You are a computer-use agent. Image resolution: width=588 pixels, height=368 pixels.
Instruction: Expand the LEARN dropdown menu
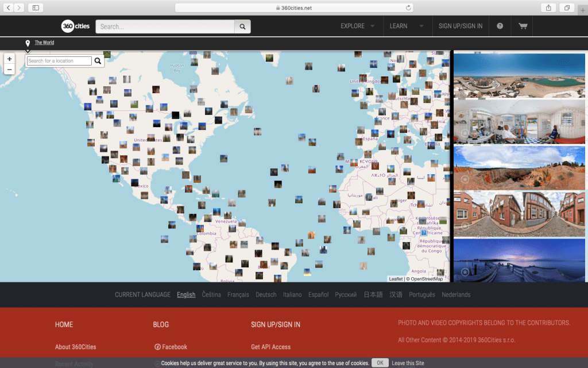click(407, 26)
